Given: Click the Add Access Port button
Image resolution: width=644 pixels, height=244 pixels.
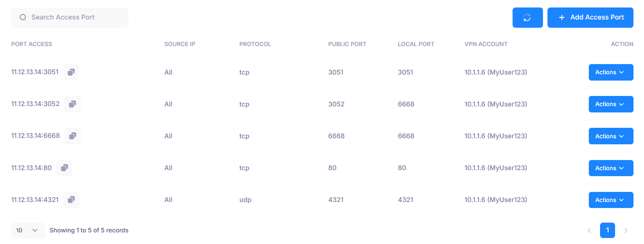Looking at the screenshot, I should (590, 18).
